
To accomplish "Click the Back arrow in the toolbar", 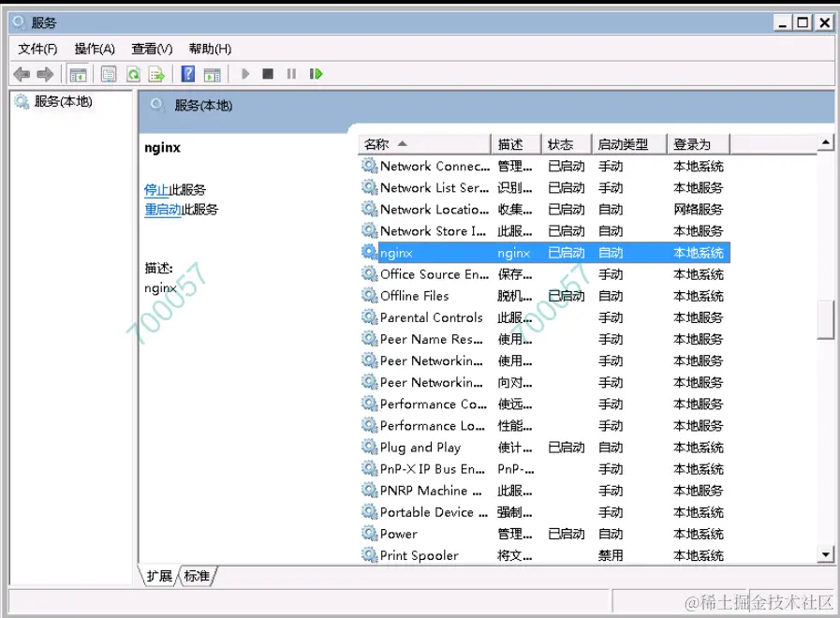I will click(x=22, y=74).
